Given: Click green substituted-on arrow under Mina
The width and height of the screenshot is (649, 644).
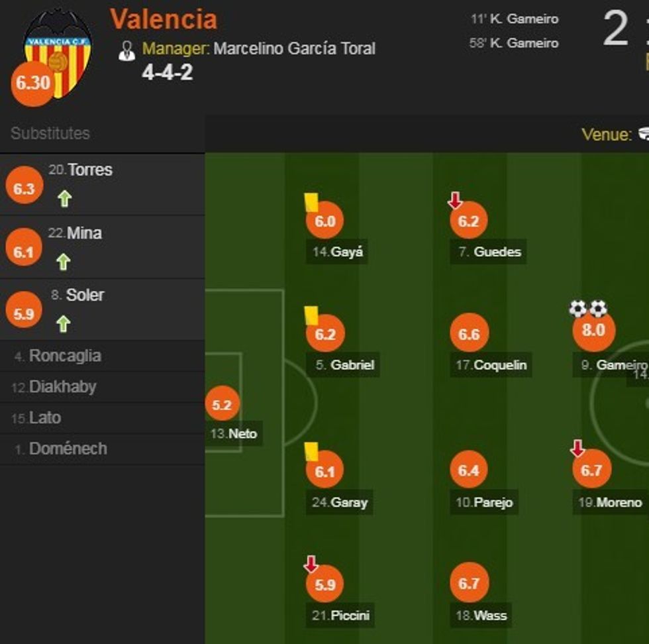Looking at the screenshot, I should pyautogui.click(x=63, y=262).
